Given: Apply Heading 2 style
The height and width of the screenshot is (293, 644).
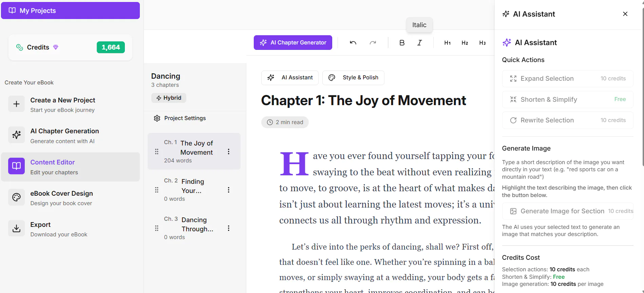Looking at the screenshot, I should pyautogui.click(x=465, y=43).
